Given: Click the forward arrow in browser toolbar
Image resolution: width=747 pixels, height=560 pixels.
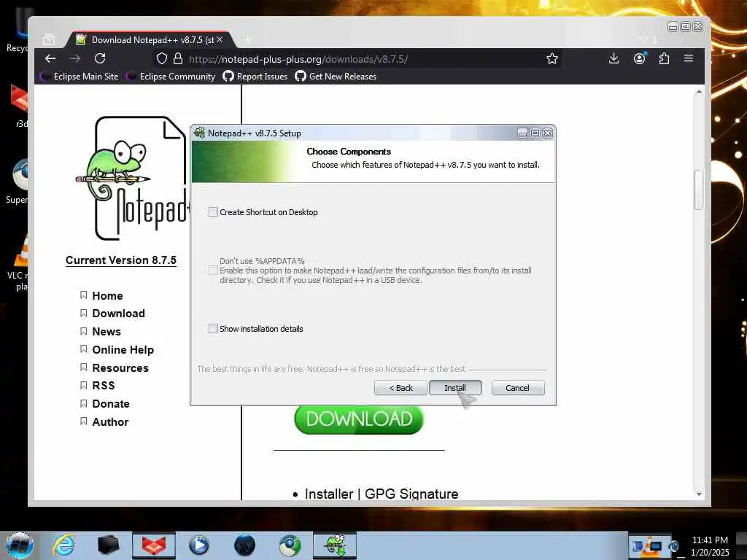Looking at the screenshot, I should pyautogui.click(x=75, y=58).
